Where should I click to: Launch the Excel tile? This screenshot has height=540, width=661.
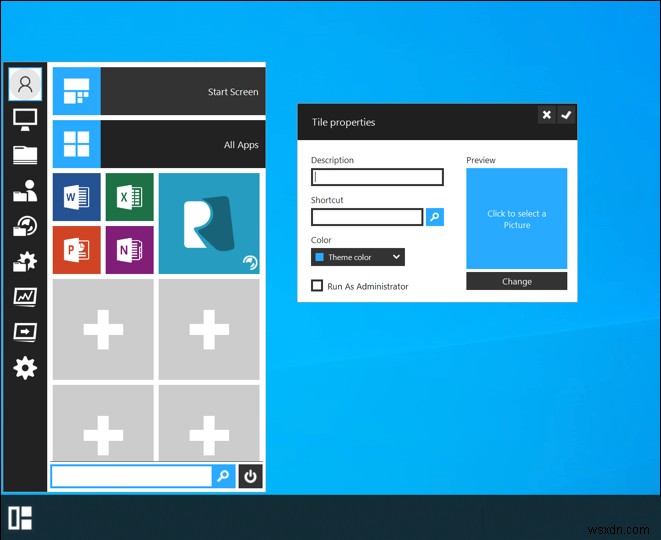[x=130, y=197]
